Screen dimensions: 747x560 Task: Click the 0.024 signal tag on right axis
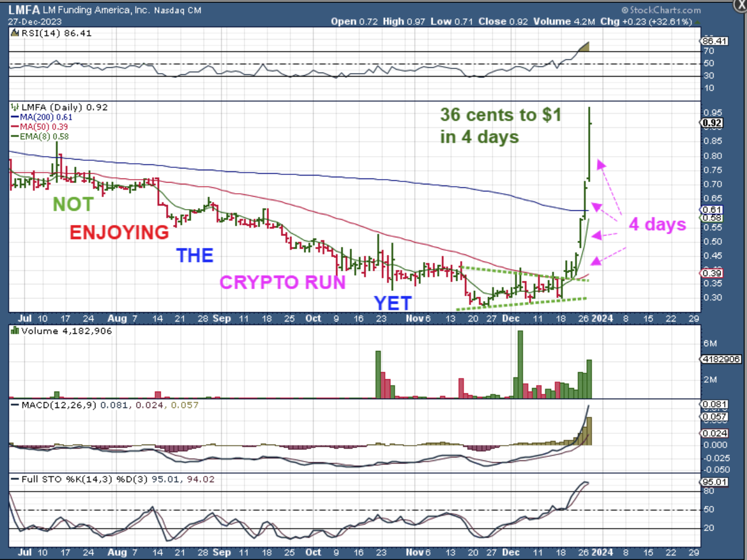click(x=713, y=433)
